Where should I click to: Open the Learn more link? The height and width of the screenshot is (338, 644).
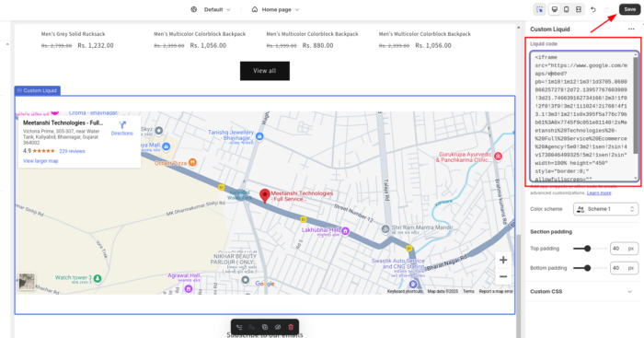[x=599, y=192]
